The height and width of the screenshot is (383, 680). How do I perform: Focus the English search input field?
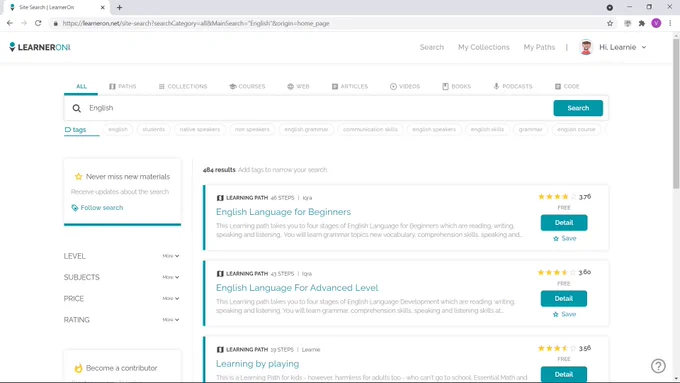[x=319, y=108]
